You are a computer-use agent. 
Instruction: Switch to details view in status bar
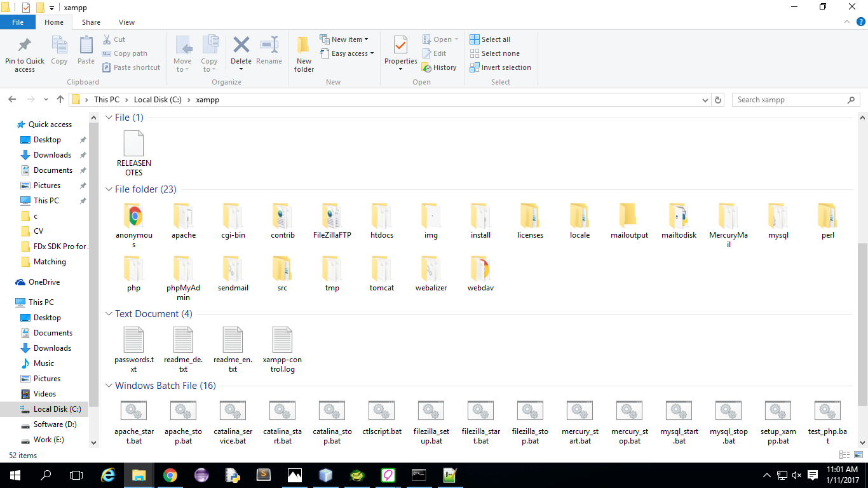point(844,455)
